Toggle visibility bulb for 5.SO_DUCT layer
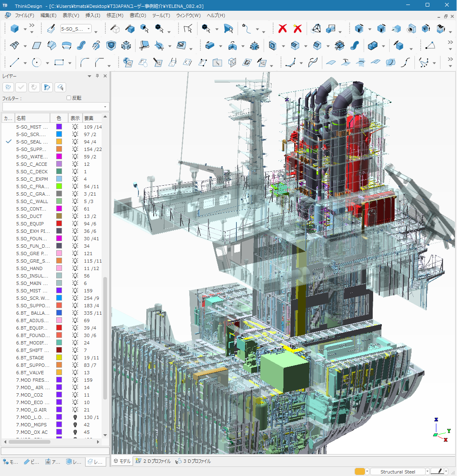The height and width of the screenshot is (476, 457). coord(75,216)
